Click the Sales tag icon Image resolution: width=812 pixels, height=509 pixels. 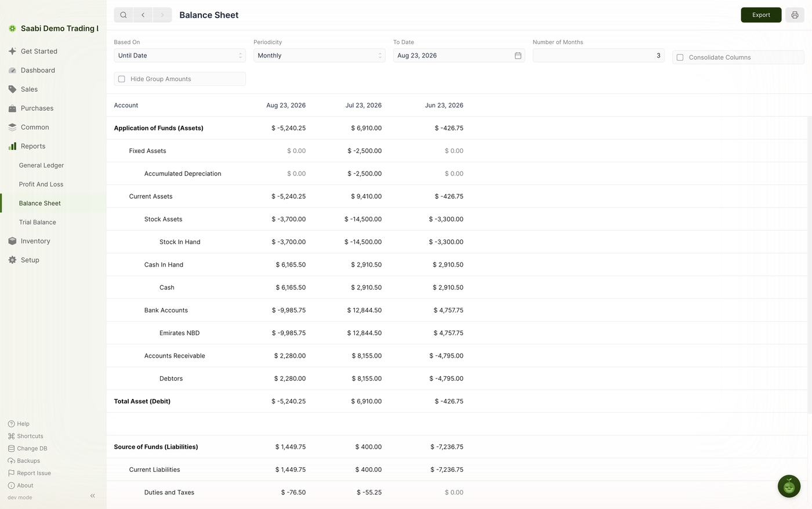(x=12, y=89)
